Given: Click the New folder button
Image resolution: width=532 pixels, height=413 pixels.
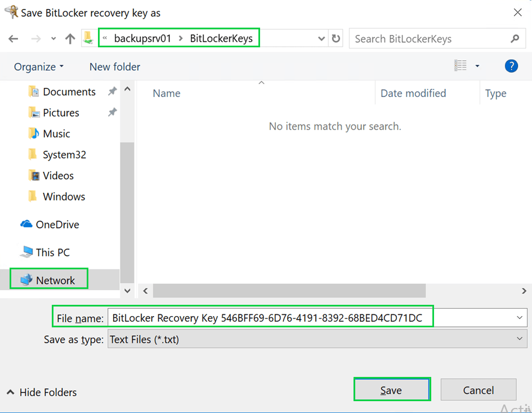Looking at the screenshot, I should tap(115, 66).
